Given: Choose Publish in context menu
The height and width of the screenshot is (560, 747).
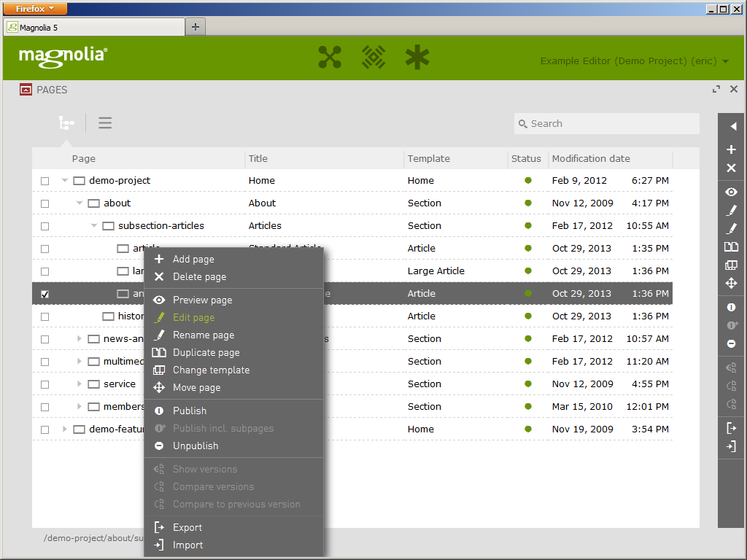Looking at the screenshot, I should click(233, 411).
